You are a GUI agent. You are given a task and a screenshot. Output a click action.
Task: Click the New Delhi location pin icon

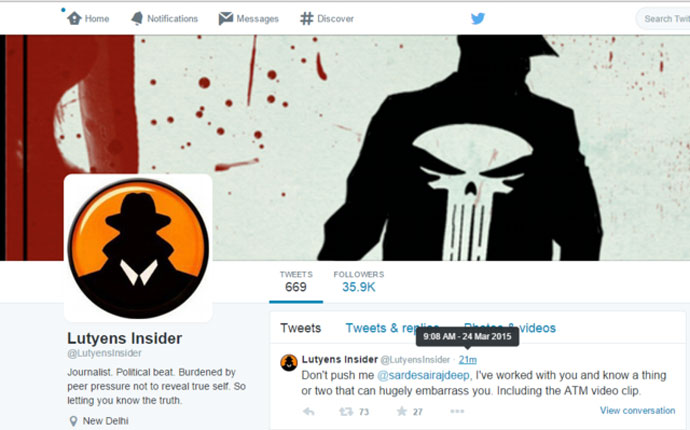tap(73, 421)
